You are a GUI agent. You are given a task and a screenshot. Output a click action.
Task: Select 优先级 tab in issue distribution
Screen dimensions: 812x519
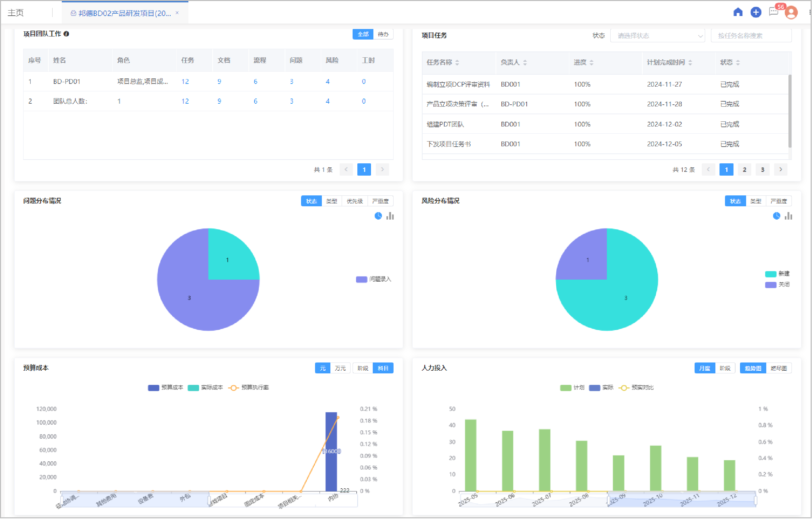pyautogui.click(x=355, y=201)
